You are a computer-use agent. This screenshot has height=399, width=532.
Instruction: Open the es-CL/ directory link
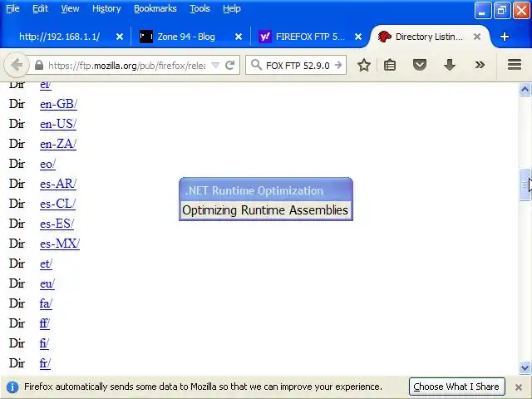point(57,204)
